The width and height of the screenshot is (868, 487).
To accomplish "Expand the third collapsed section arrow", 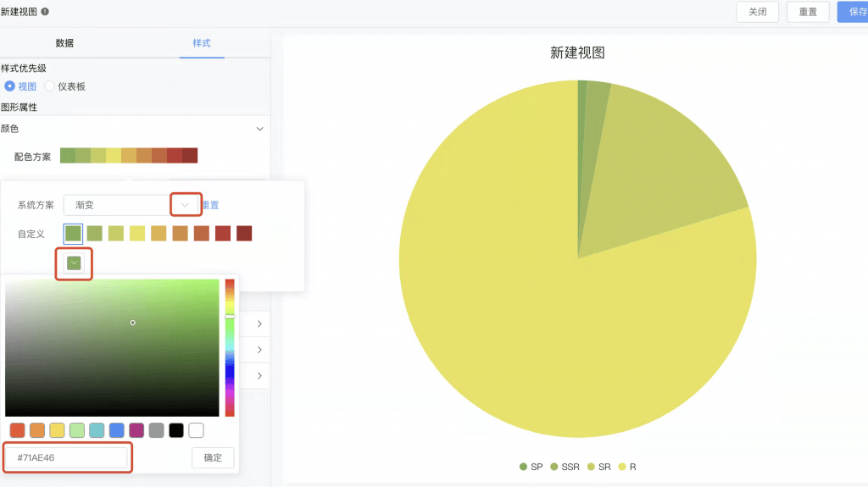I will [x=259, y=376].
